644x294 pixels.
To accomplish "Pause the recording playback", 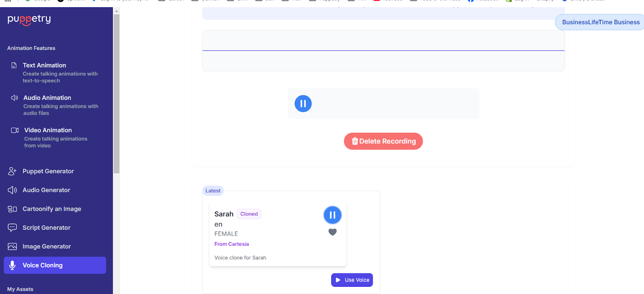I will coord(303,103).
